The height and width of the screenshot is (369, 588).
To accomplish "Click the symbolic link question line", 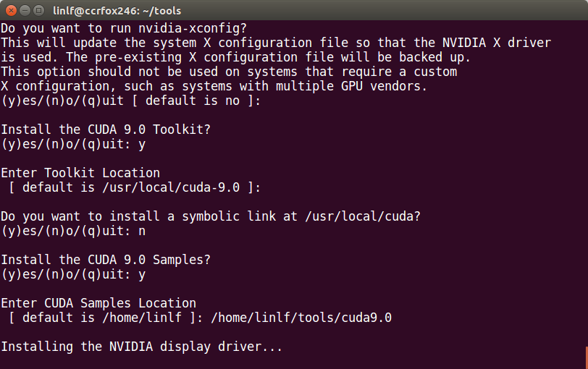I will 211,216.
